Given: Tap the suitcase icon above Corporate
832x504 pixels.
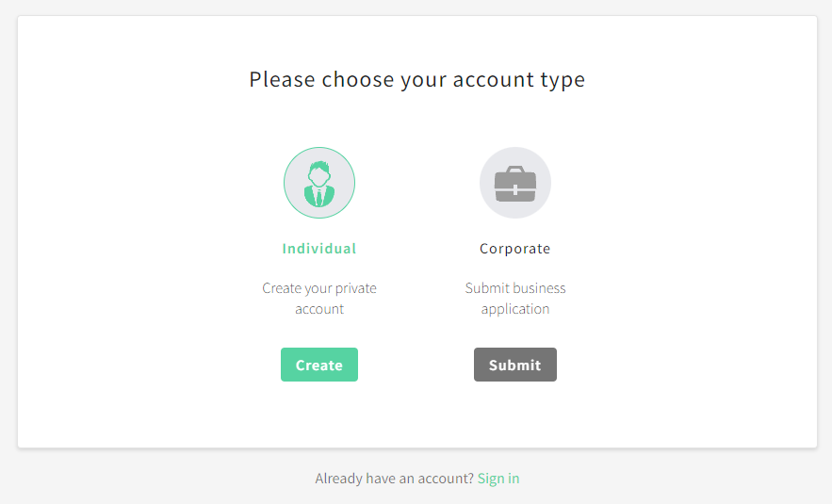Looking at the screenshot, I should pyautogui.click(x=514, y=183).
